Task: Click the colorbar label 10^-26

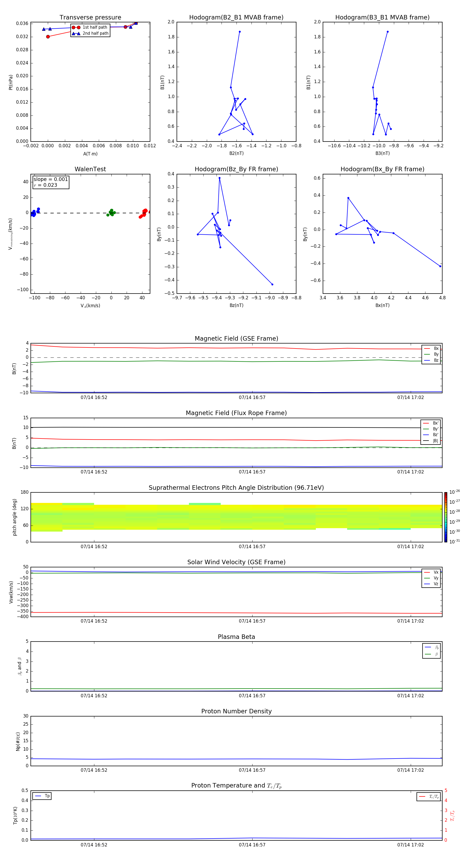Action: coord(455,492)
